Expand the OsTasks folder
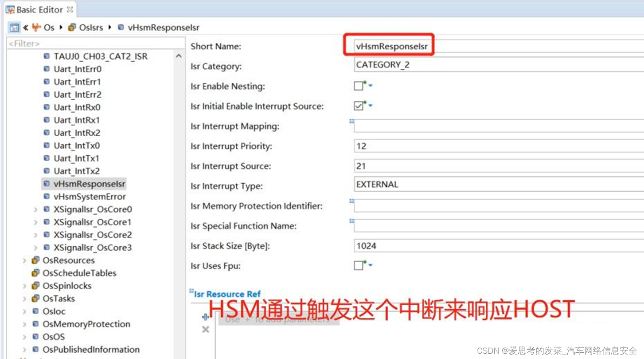 pos(25,299)
